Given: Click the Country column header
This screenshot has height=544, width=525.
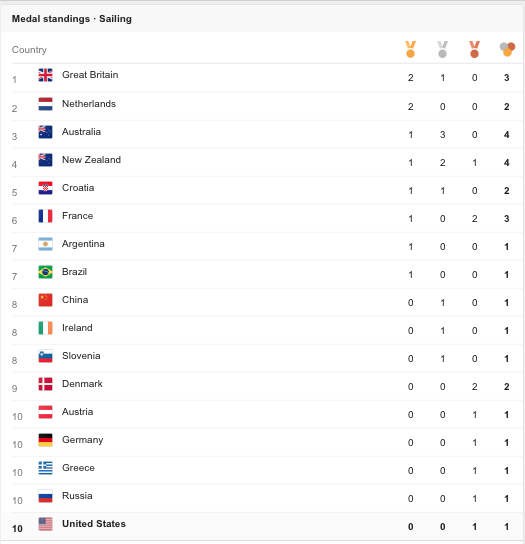Looking at the screenshot, I should point(29,50).
